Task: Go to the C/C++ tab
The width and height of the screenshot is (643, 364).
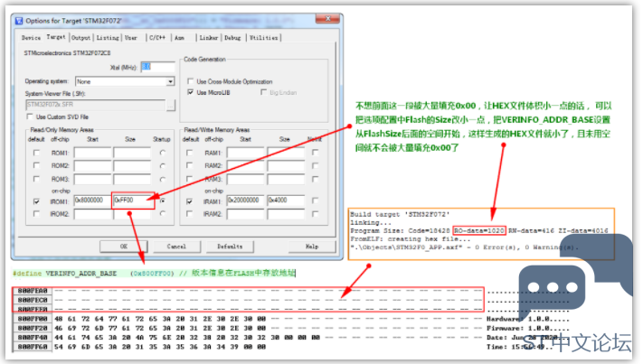Action: click(157, 38)
